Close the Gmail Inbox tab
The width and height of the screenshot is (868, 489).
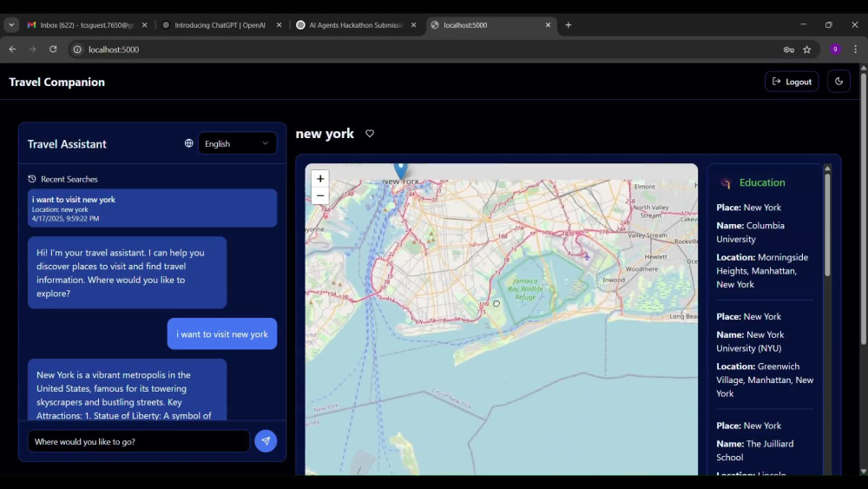pos(144,25)
